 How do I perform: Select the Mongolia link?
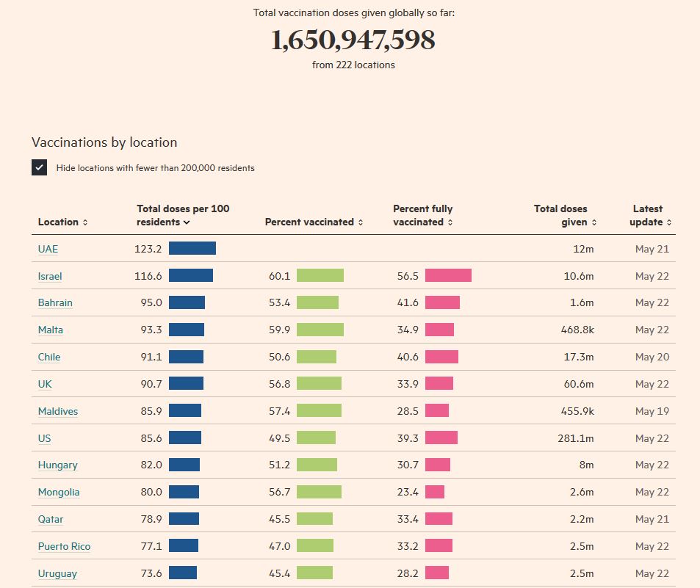(x=59, y=493)
